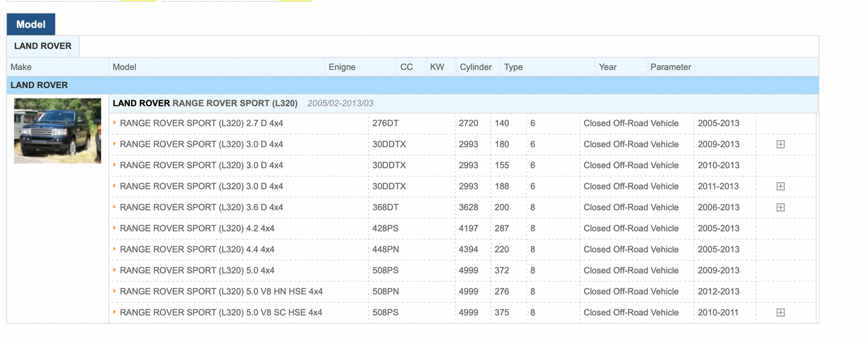Image resolution: width=868 pixels, height=339 pixels.
Task: Open the Model tab
Action: click(x=31, y=25)
